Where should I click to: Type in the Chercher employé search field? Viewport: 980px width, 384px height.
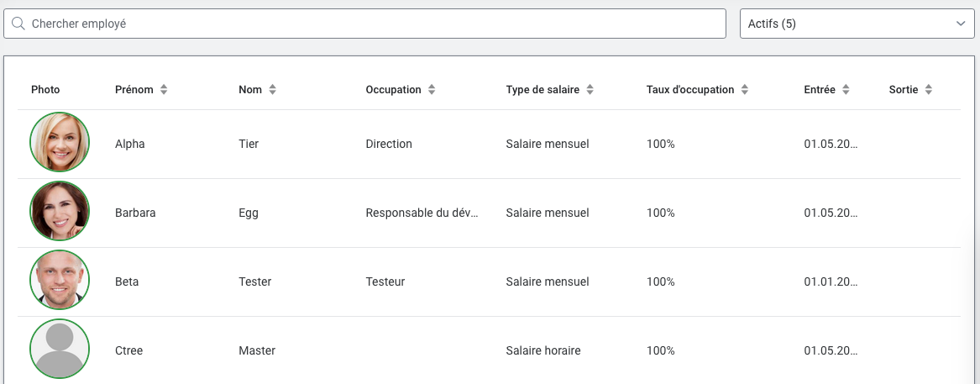369,24
